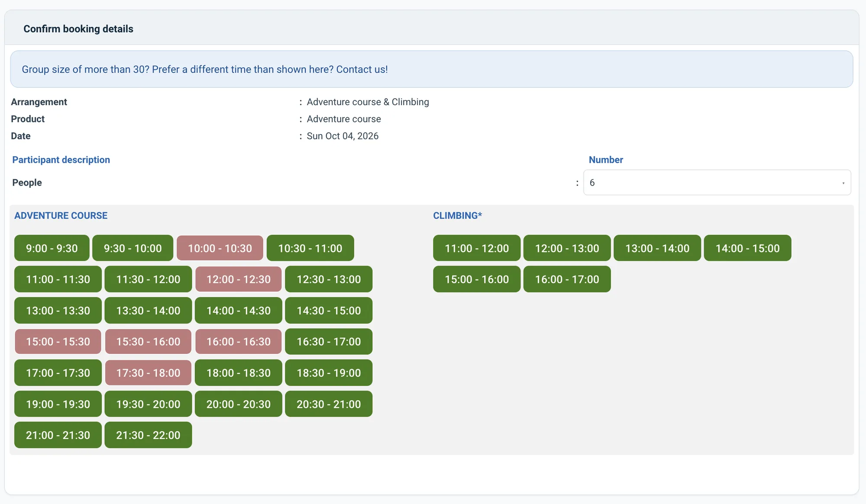Click the 'Adventure course & Climbing' arrangement text
This screenshot has width=866, height=504.
[368, 102]
